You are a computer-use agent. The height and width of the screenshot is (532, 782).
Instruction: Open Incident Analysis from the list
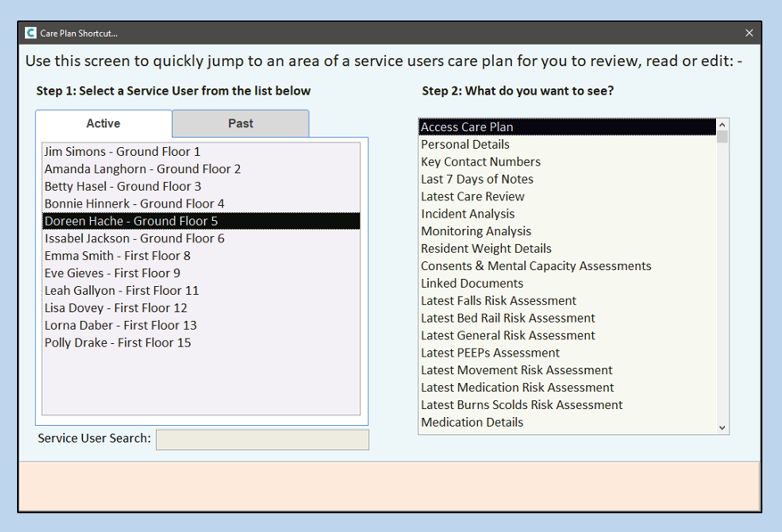[468, 214]
